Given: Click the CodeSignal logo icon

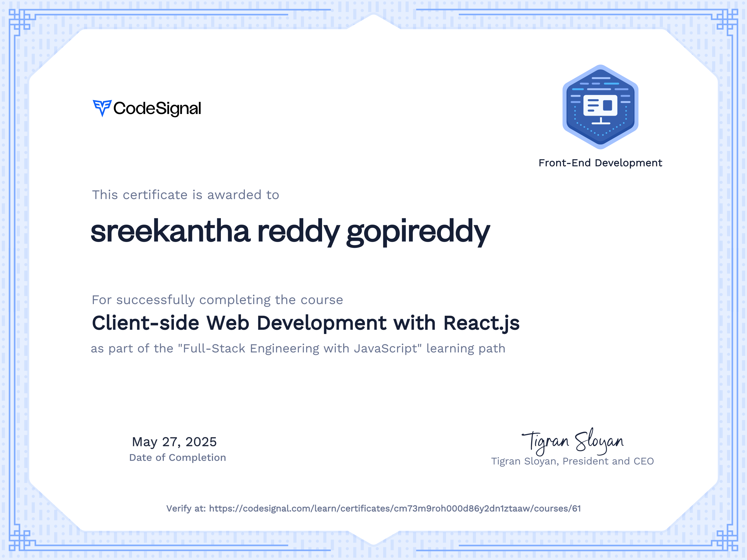Looking at the screenshot, I should tap(102, 108).
